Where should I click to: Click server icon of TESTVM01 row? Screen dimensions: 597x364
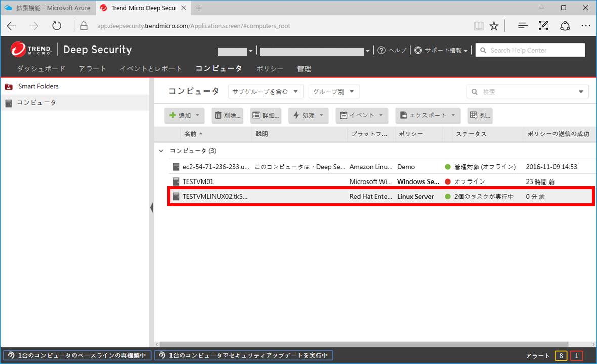(x=176, y=181)
